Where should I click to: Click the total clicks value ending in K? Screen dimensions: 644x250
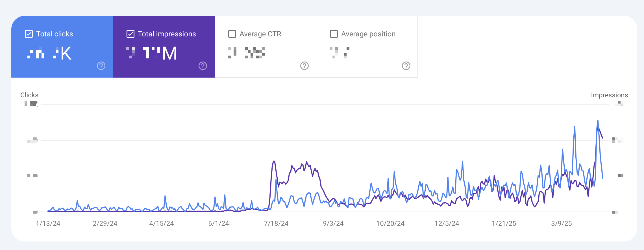click(49, 53)
